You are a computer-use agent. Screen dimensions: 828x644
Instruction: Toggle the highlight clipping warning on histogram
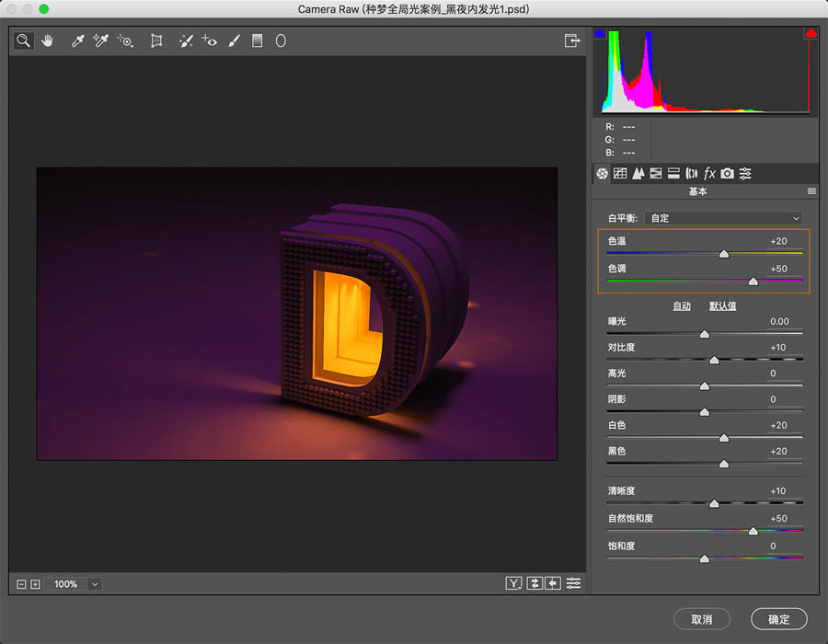(811, 31)
